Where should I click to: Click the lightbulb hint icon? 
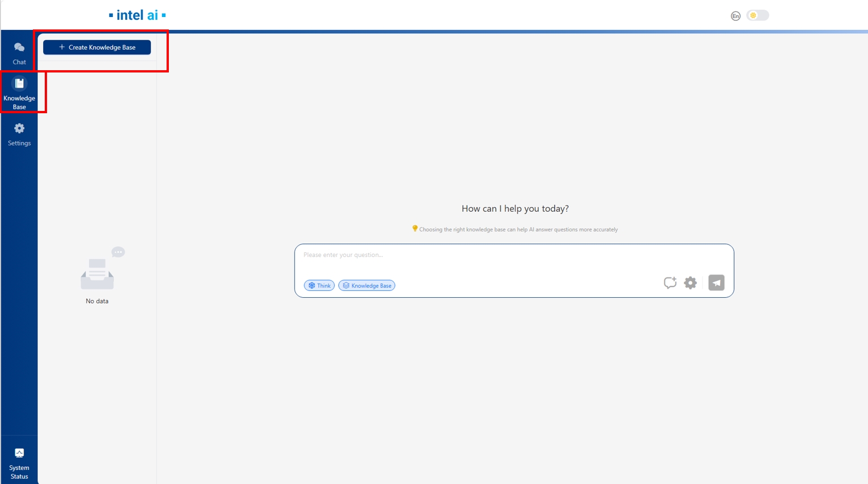(x=415, y=228)
